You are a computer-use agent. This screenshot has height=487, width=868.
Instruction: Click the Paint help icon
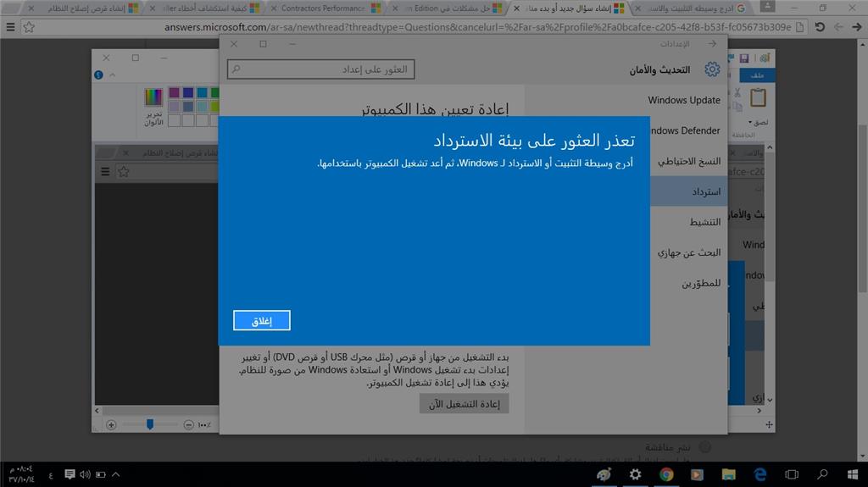98,75
